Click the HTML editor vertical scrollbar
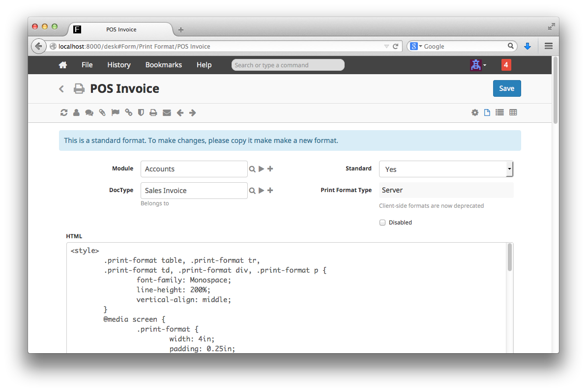This screenshot has height=392, width=587. [x=510, y=258]
